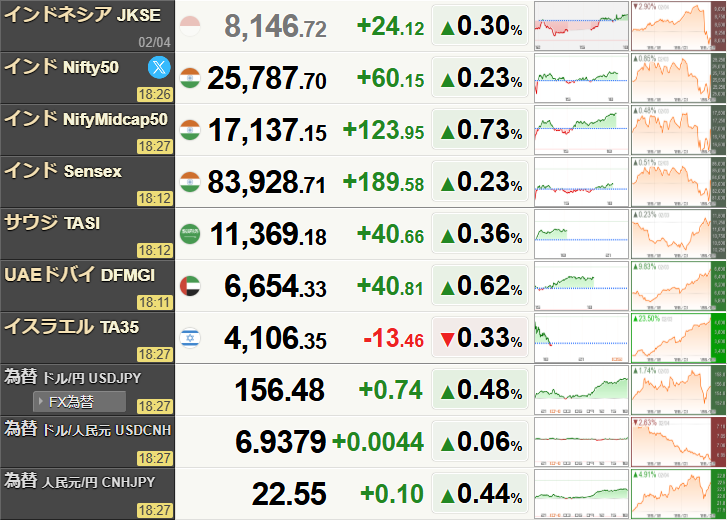This screenshot has height=520, width=727.
Task: Open DFMGI orange long-term chart showing 9.83%
Action: coord(679,286)
